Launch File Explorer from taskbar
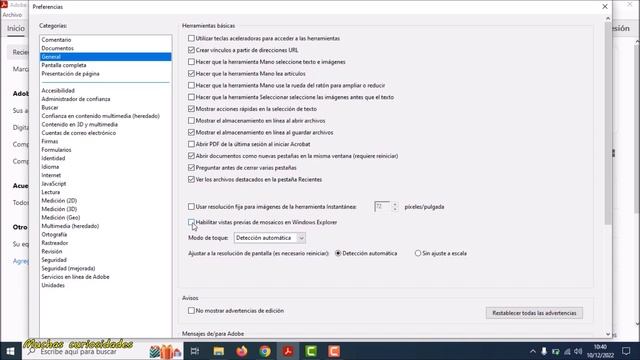 point(218,351)
